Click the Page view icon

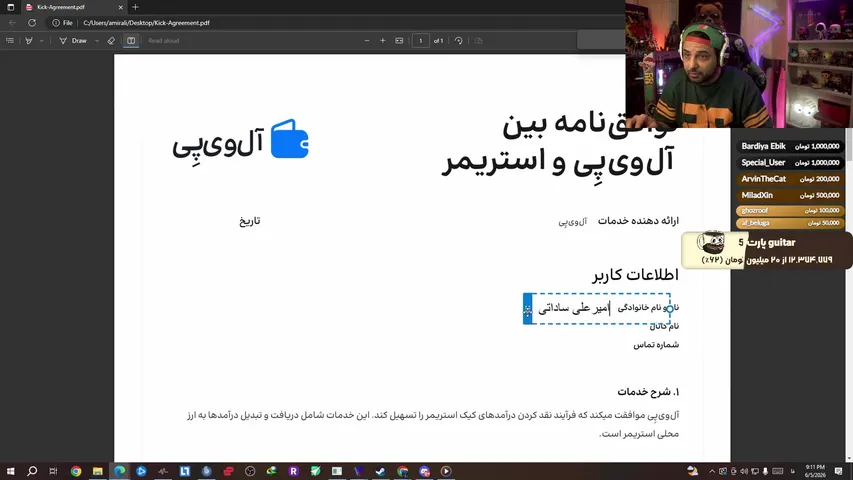pos(478,41)
